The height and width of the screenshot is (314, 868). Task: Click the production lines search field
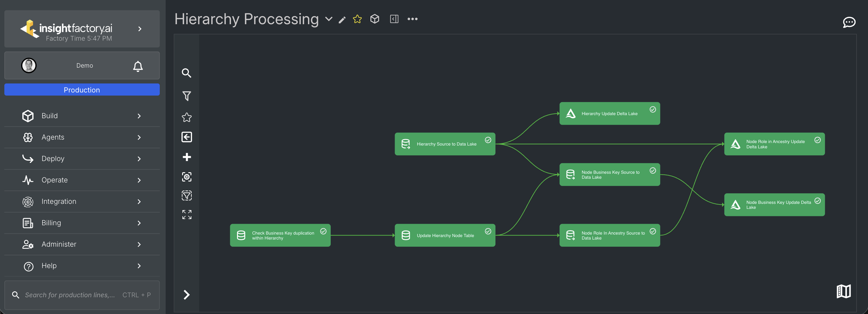[82, 295]
